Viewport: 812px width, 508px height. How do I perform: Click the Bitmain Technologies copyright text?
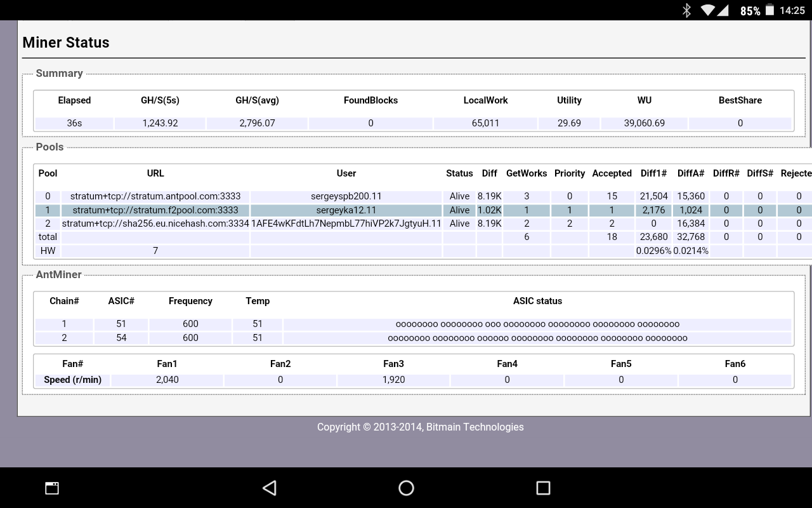[x=420, y=427]
